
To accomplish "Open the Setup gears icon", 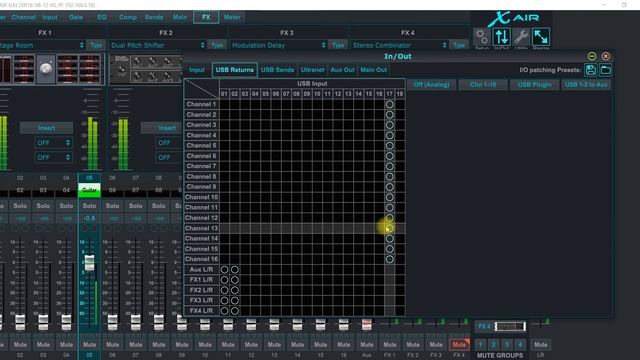I will pyautogui.click(x=482, y=38).
